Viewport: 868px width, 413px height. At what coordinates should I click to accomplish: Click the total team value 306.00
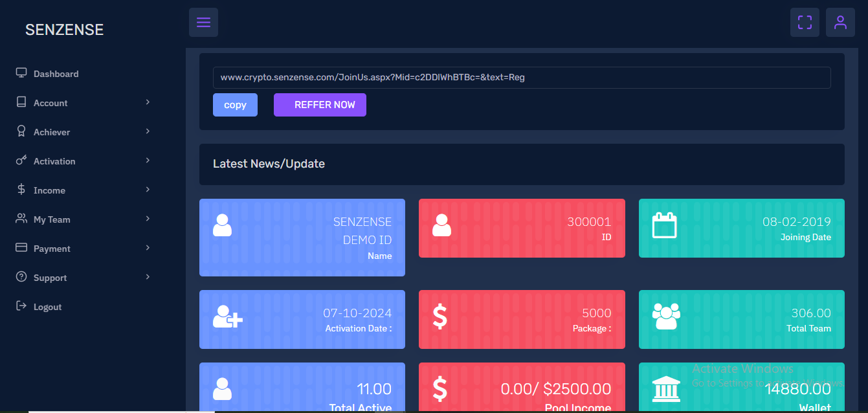pyautogui.click(x=811, y=313)
